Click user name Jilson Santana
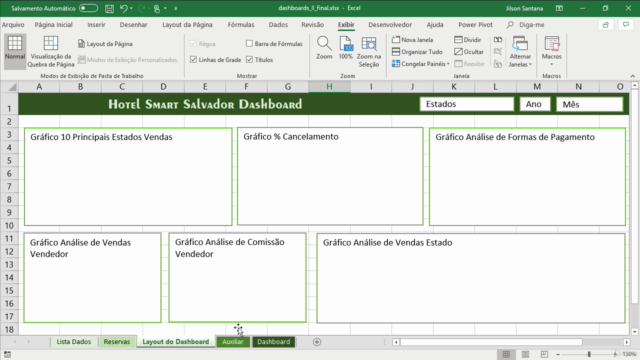The image size is (640, 360). pos(524,8)
